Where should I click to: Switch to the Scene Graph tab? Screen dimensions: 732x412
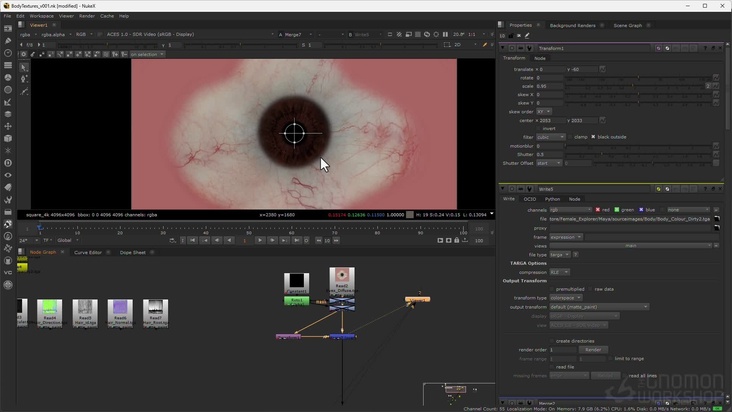click(x=627, y=25)
